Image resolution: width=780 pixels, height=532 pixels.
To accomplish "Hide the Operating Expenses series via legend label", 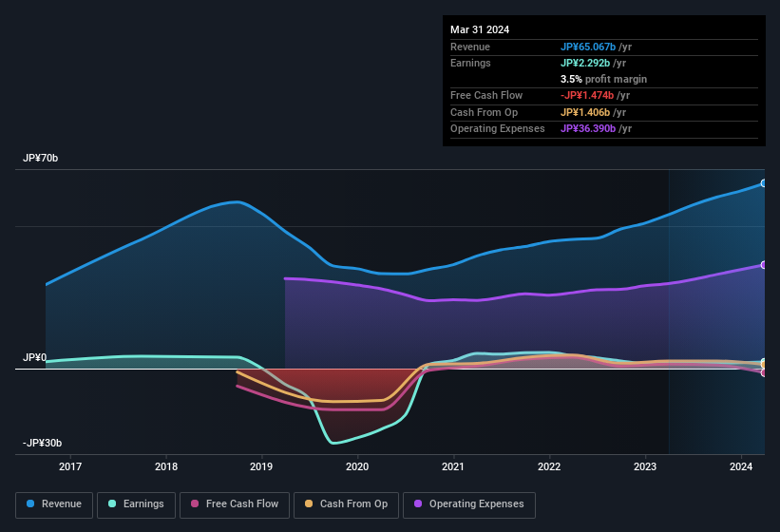I will click(476, 504).
